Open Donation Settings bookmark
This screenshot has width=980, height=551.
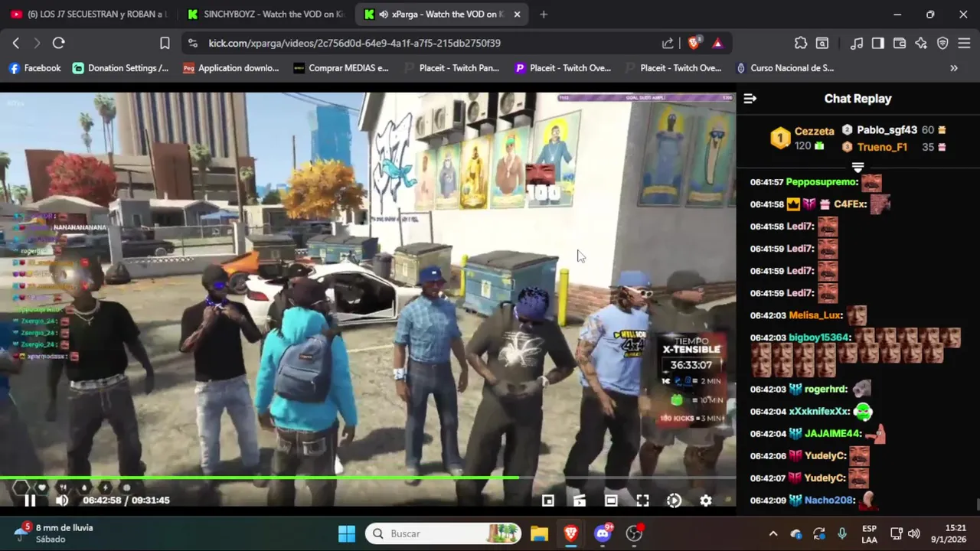tap(121, 68)
